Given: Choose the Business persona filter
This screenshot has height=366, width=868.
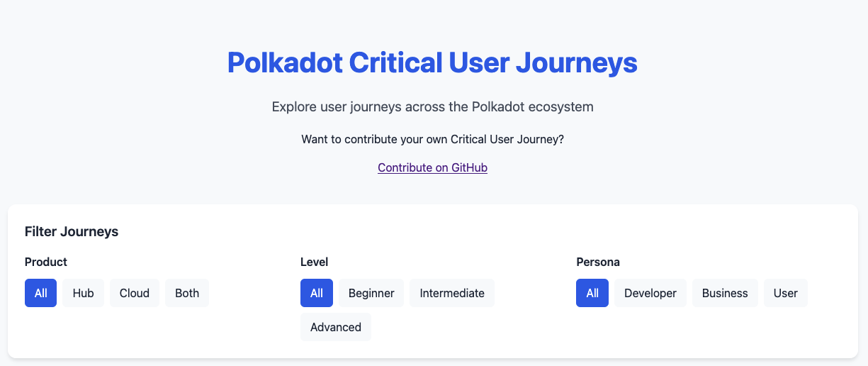Looking at the screenshot, I should click(725, 293).
